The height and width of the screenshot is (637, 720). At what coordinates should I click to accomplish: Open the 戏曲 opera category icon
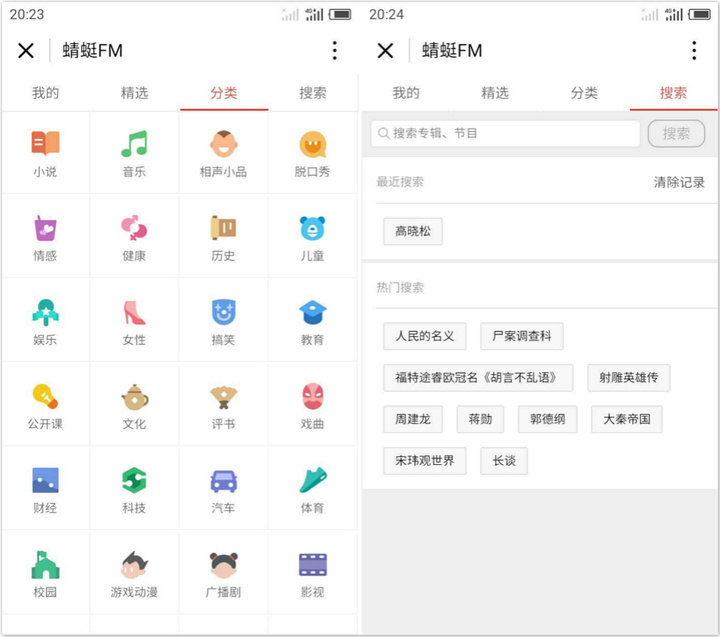(x=313, y=396)
